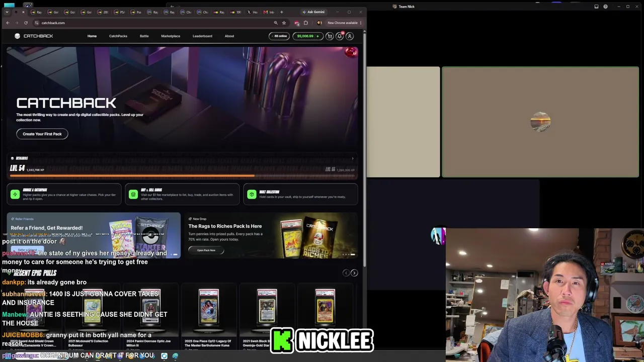Screen dimensions: 644x362
Task: Open the shopping cart icon
Action: 330,36
